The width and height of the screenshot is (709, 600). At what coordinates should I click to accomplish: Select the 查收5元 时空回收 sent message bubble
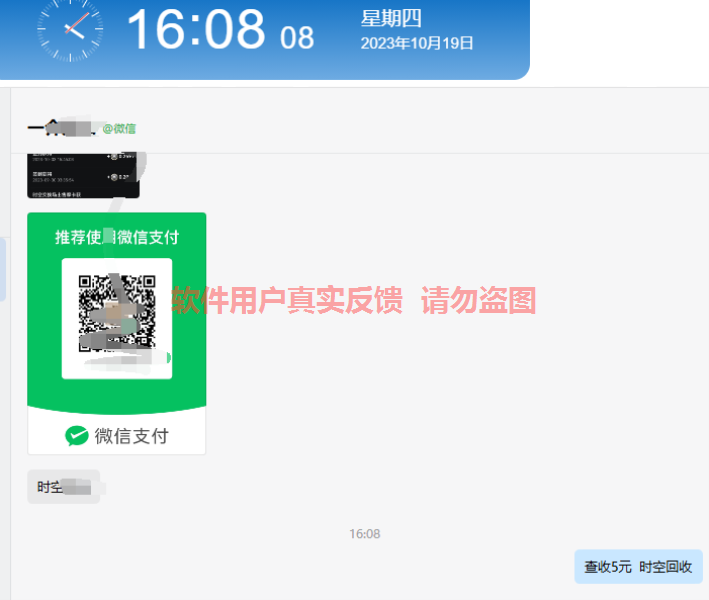638,567
